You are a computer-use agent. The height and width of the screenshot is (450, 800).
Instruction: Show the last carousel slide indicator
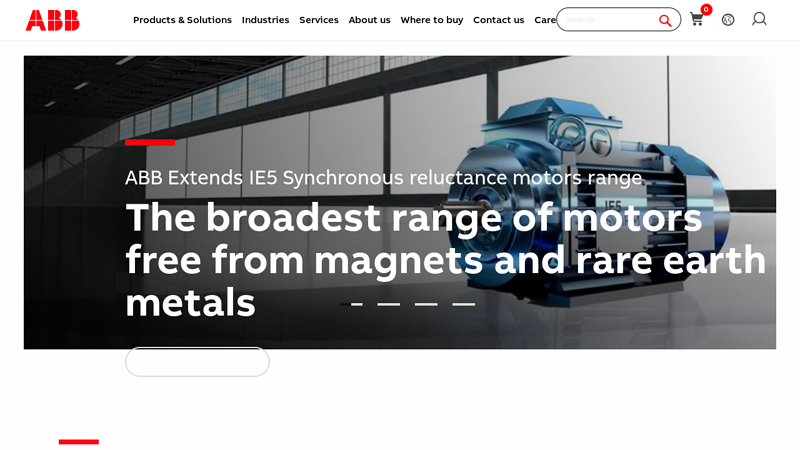463,304
